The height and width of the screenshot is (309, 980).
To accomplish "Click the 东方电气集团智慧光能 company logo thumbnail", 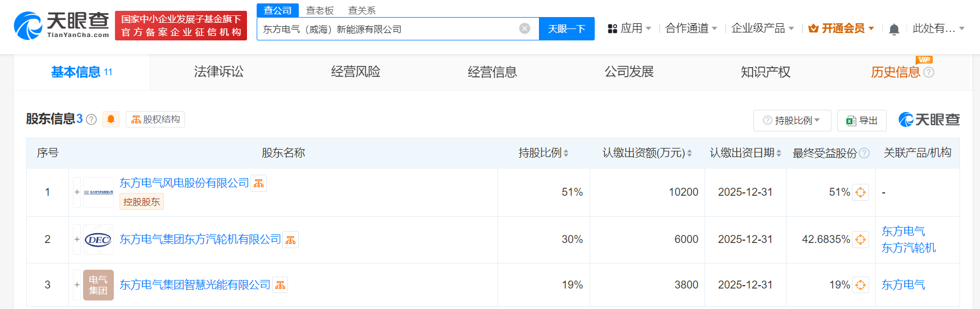I will (x=98, y=285).
